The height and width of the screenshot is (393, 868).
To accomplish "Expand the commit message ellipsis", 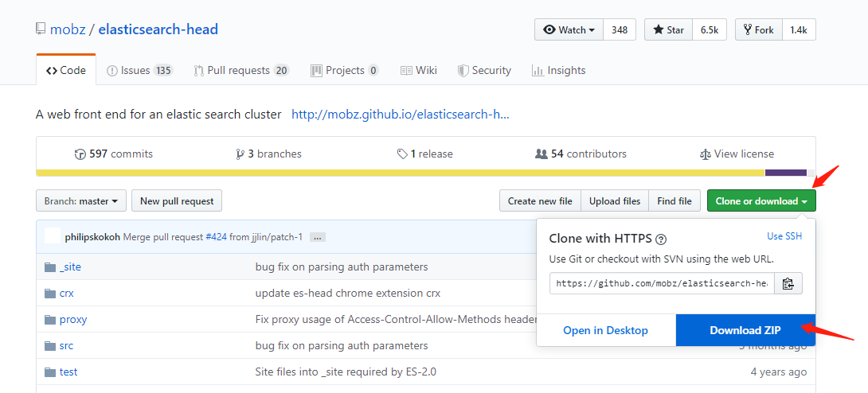I will coord(317,237).
